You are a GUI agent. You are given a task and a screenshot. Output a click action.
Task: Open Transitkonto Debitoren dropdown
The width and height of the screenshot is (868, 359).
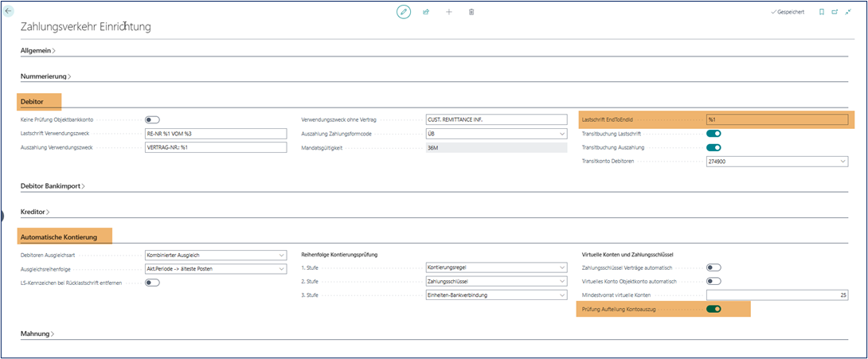tap(776, 162)
